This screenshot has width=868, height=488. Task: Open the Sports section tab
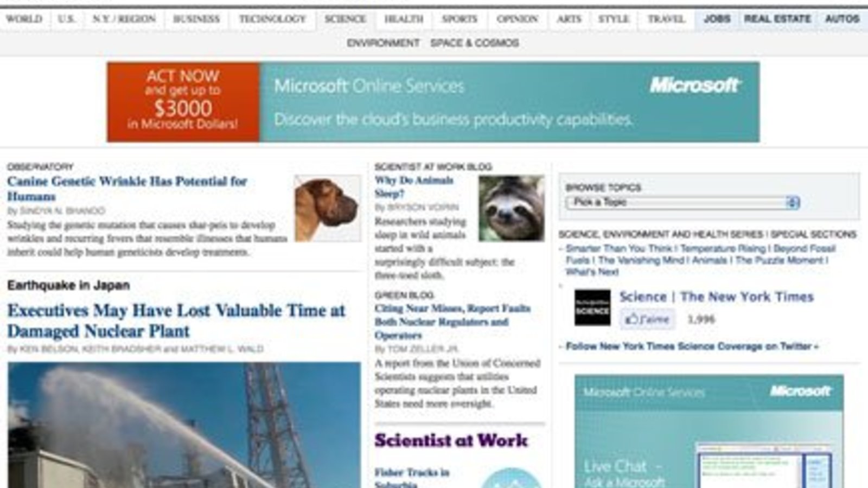pos(459,19)
